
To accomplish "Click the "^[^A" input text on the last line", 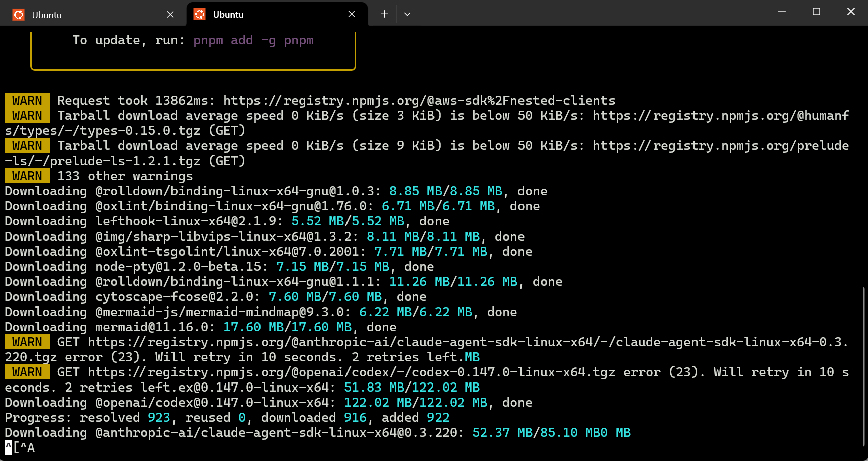I will click(x=20, y=448).
